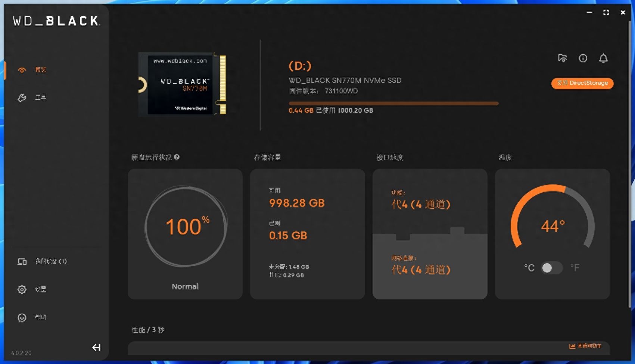Click firmware version 731100WD
The height and width of the screenshot is (364, 635).
tap(341, 91)
